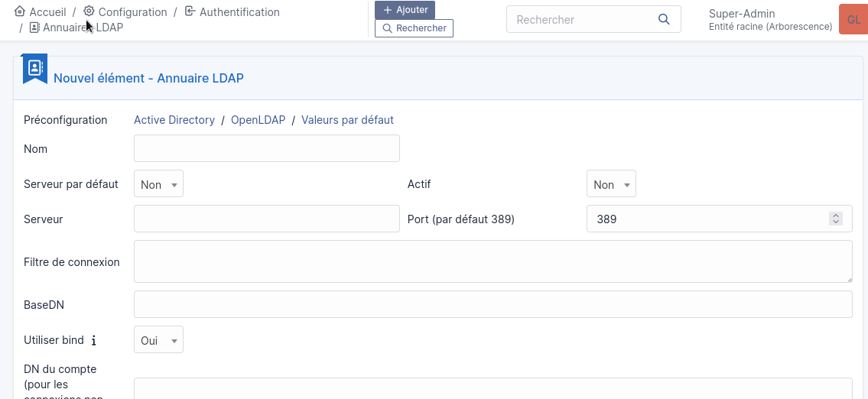This screenshot has height=399, width=868.
Task: Click the magnifier icon in search box
Action: coord(664,20)
